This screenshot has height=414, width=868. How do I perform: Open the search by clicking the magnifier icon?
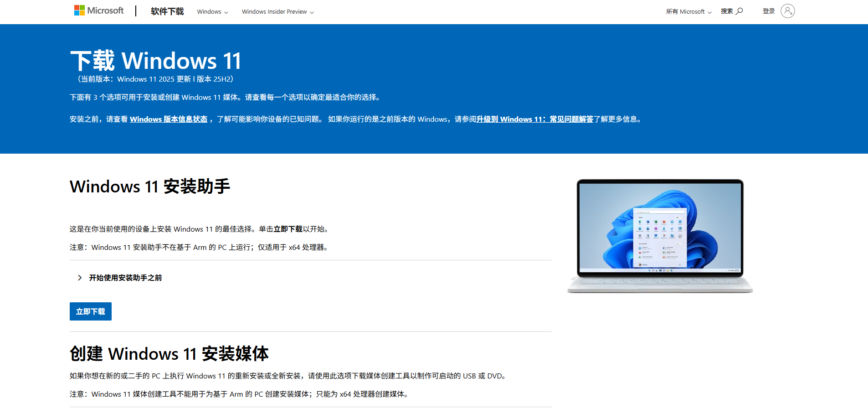739,10
